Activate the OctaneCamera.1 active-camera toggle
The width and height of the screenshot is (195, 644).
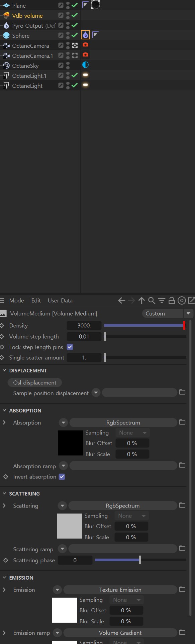point(75,55)
